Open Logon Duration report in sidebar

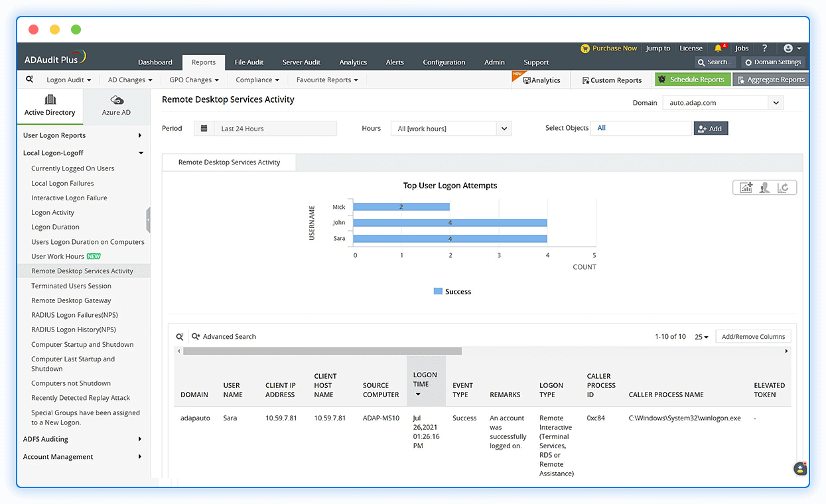point(55,227)
